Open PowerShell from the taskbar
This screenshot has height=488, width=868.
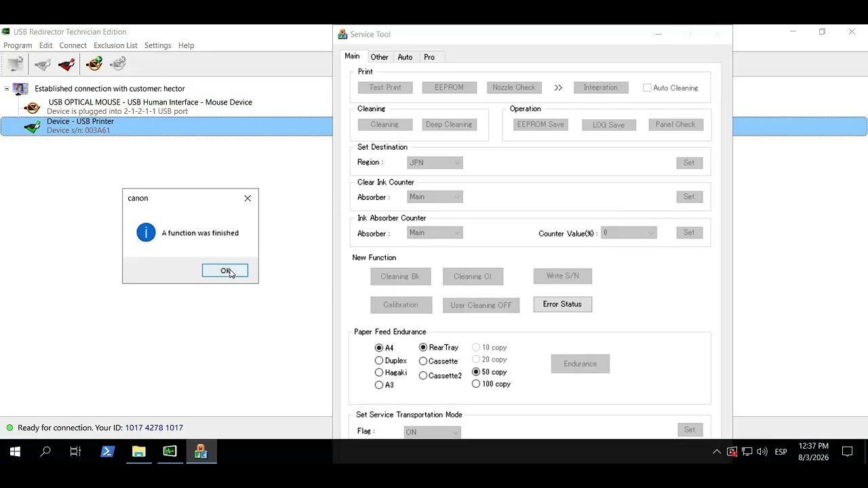click(x=107, y=451)
